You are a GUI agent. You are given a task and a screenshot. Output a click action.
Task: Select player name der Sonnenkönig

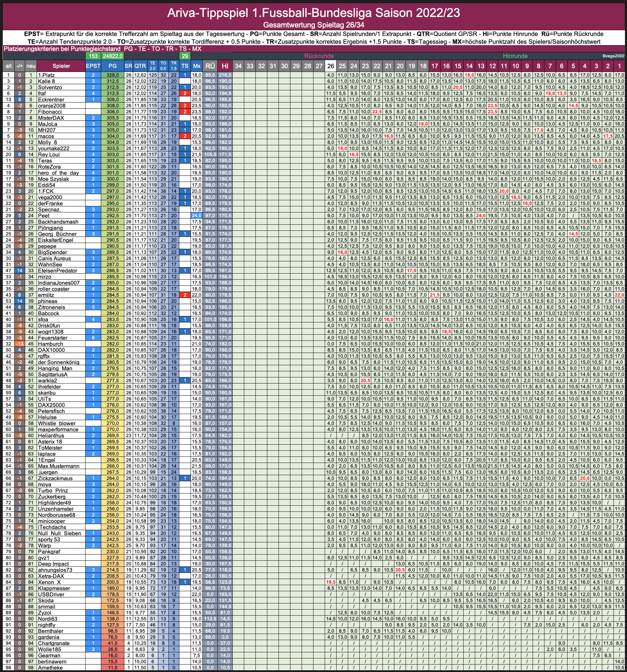tap(58, 362)
